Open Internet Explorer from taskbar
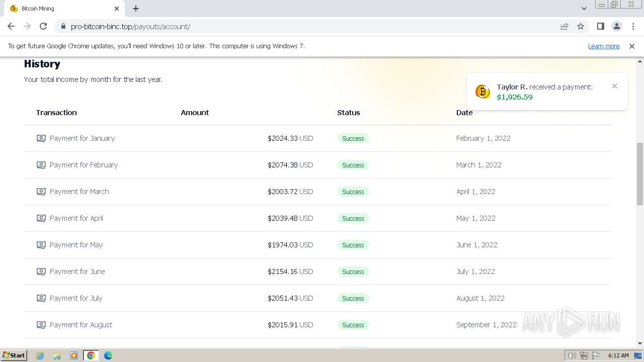Viewport: 644px width, 362px height. 40,355
